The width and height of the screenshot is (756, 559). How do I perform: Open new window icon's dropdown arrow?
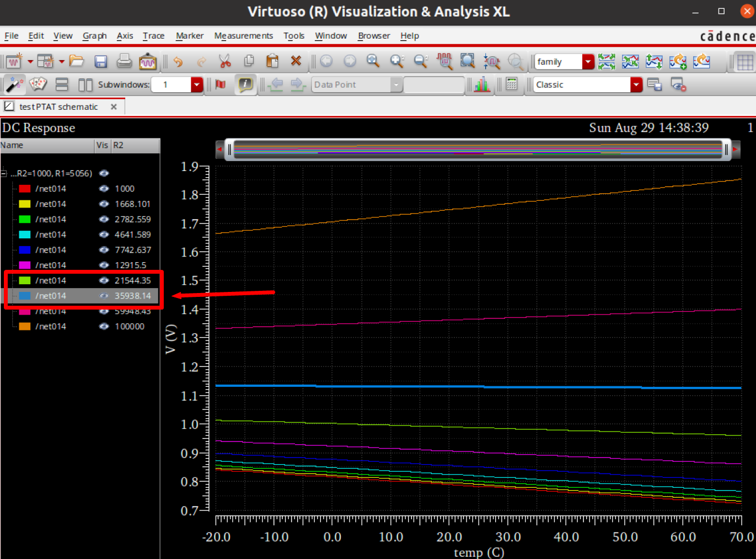(30, 61)
